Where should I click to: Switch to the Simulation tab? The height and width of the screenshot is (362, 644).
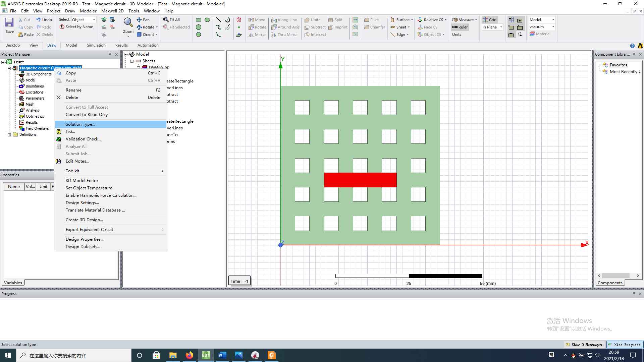(x=96, y=45)
